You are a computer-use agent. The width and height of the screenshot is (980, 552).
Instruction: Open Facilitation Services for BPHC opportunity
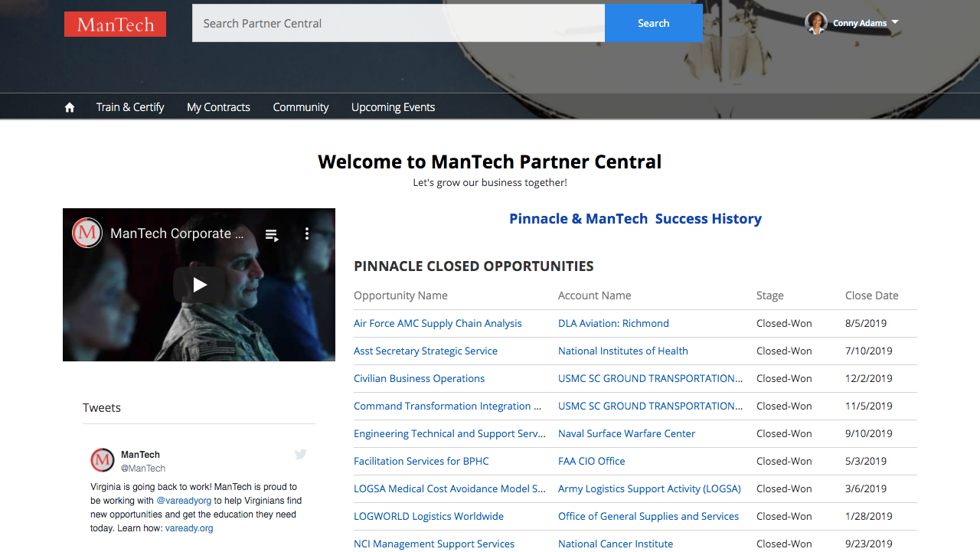coord(421,461)
